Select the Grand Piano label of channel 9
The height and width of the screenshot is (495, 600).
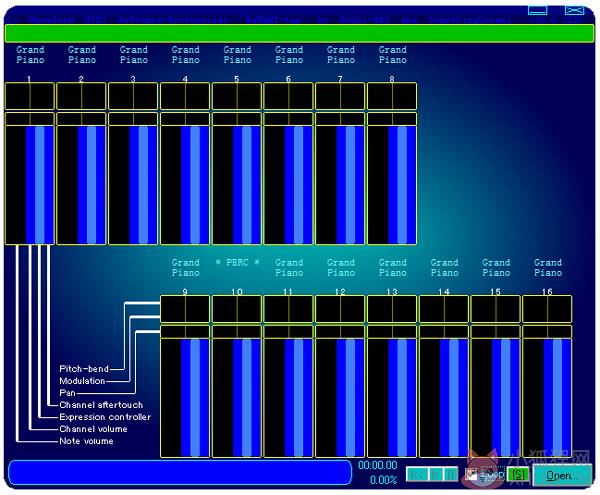pos(186,267)
